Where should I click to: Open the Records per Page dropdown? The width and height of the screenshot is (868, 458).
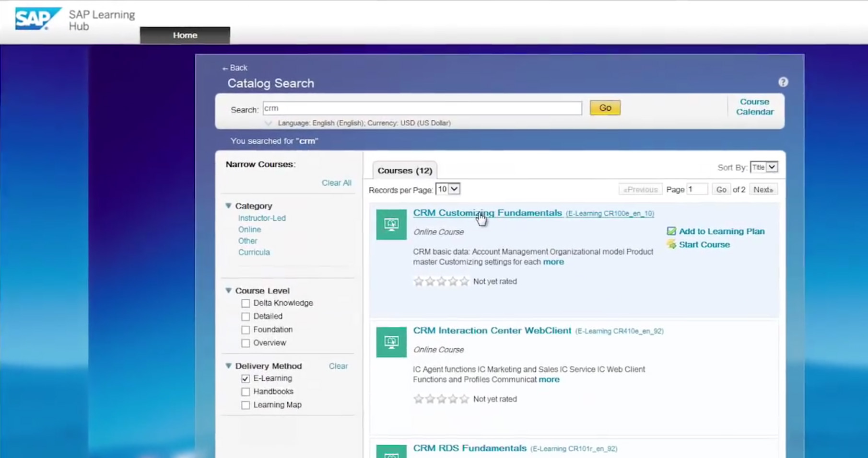(x=448, y=189)
